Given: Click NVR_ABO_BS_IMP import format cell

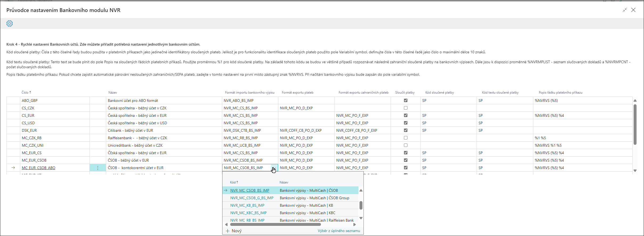Looking at the screenshot, I should click(250, 101).
